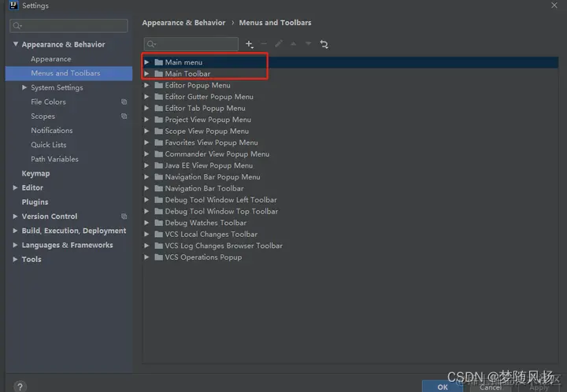Expand Editor Tab Popup Menu node
This screenshot has width=567, height=392.
[146, 108]
